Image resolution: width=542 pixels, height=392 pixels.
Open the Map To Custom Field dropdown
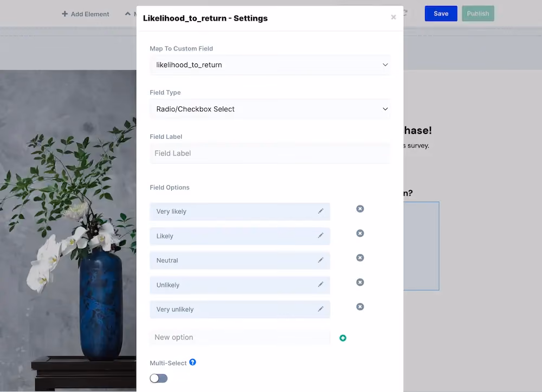[270, 65]
